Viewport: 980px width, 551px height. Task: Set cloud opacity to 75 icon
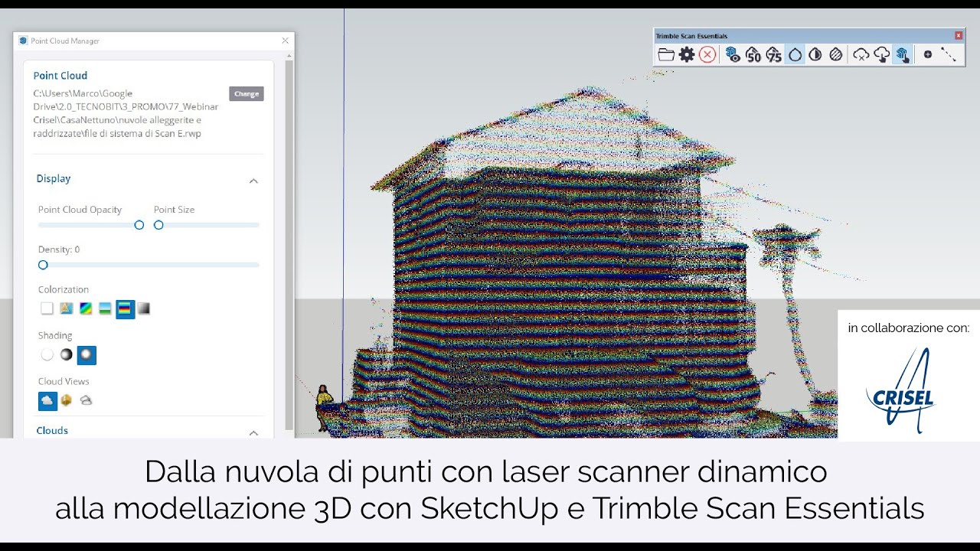click(774, 54)
